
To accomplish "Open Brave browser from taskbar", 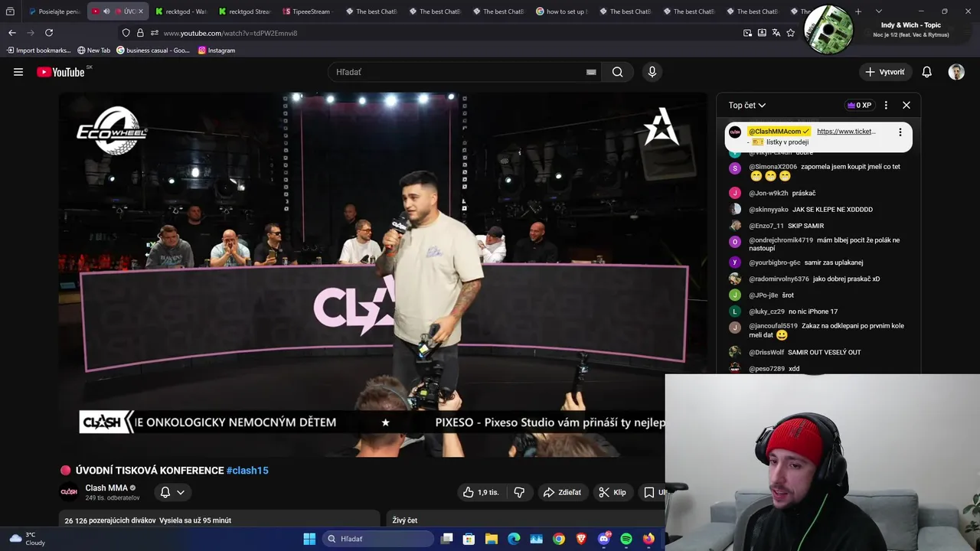I will (x=581, y=539).
